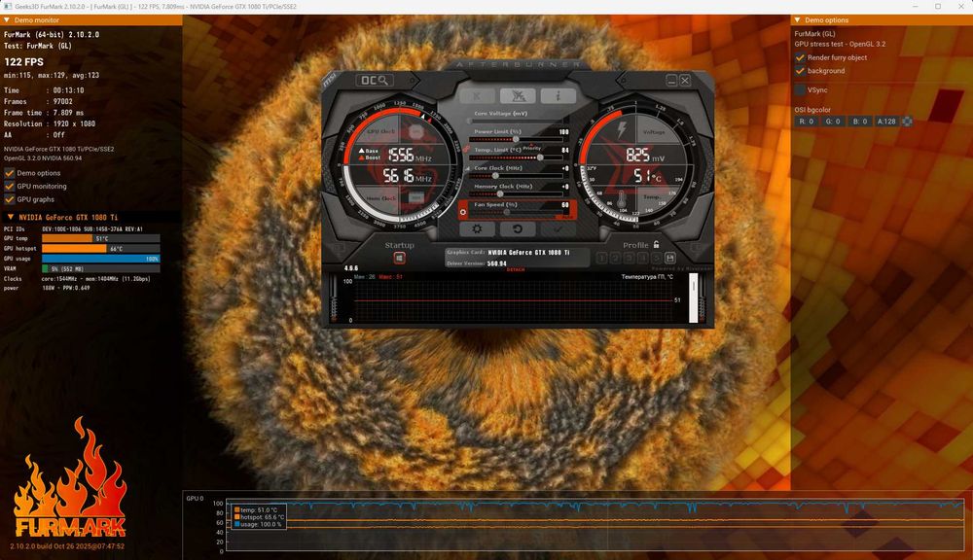Viewport: 973px width, 560px height.
Task: Uncheck Render furry object checkbox
Action: coord(800,57)
